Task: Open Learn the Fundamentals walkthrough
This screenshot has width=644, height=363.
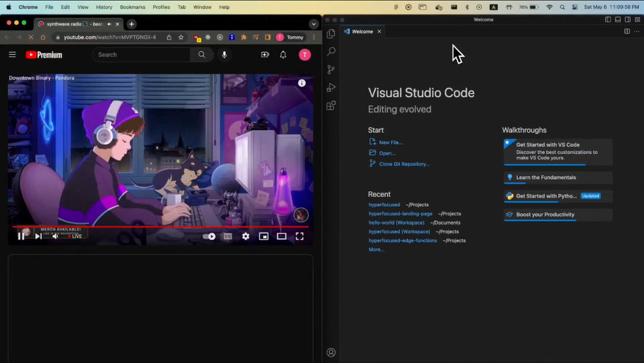Action: (x=558, y=178)
